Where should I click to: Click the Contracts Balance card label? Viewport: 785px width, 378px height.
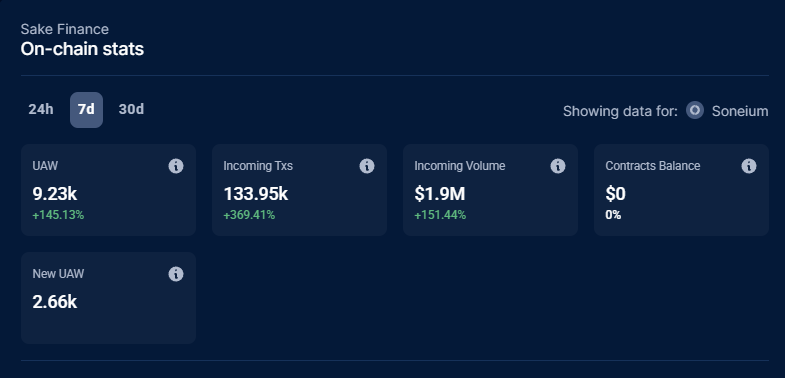(653, 166)
